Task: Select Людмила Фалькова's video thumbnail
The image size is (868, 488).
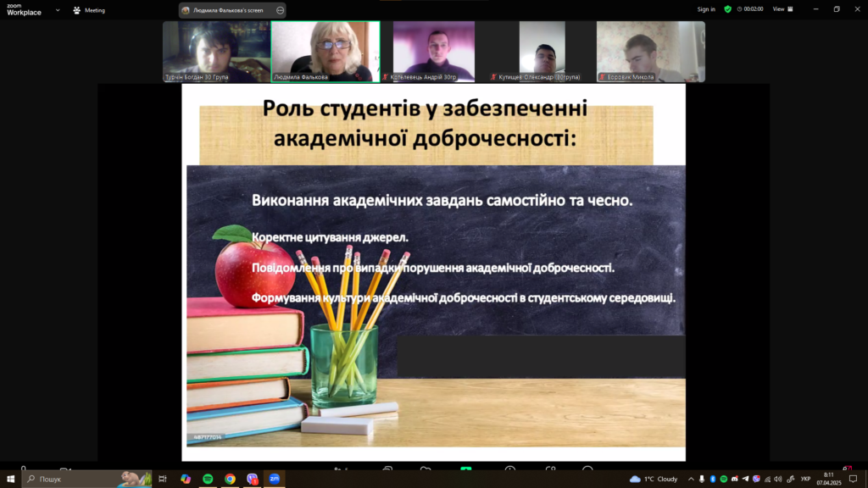Action: pyautogui.click(x=325, y=52)
